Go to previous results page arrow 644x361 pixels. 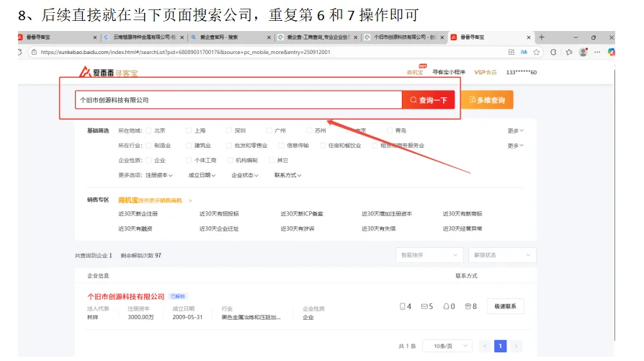[485, 346]
